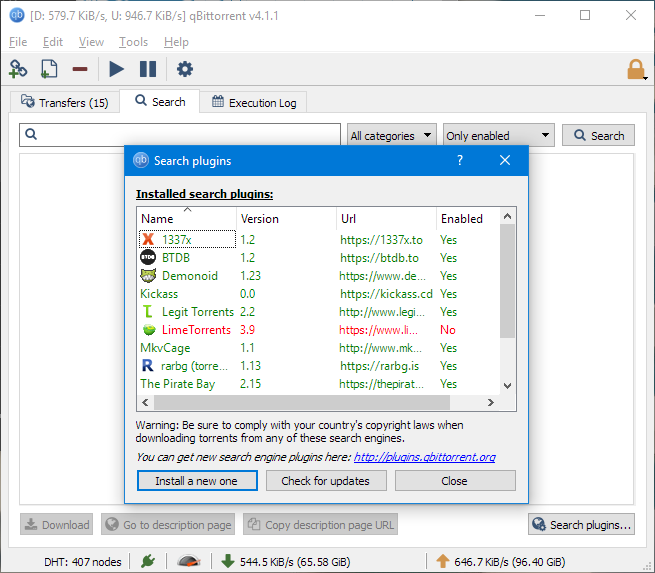Switch to the Execution Log tab

(254, 103)
